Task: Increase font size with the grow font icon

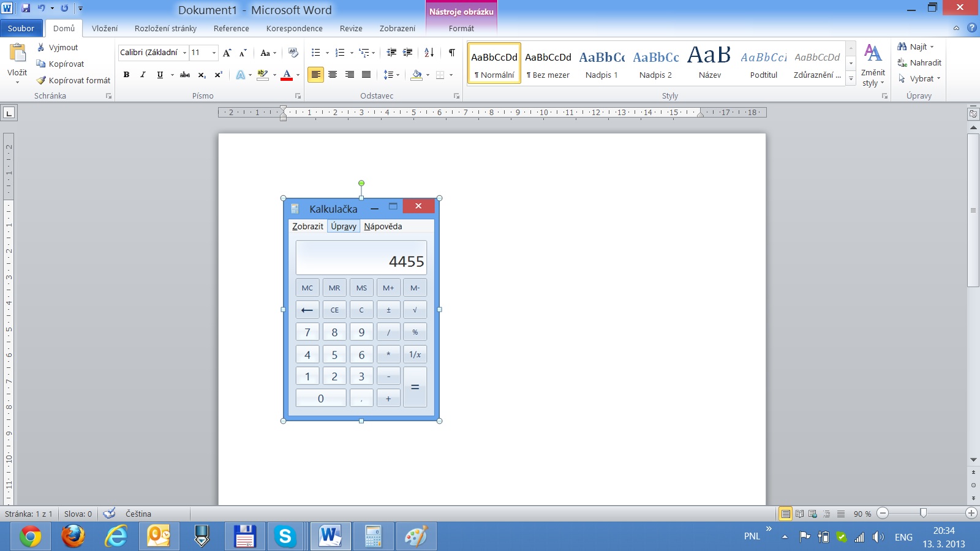Action: point(227,53)
